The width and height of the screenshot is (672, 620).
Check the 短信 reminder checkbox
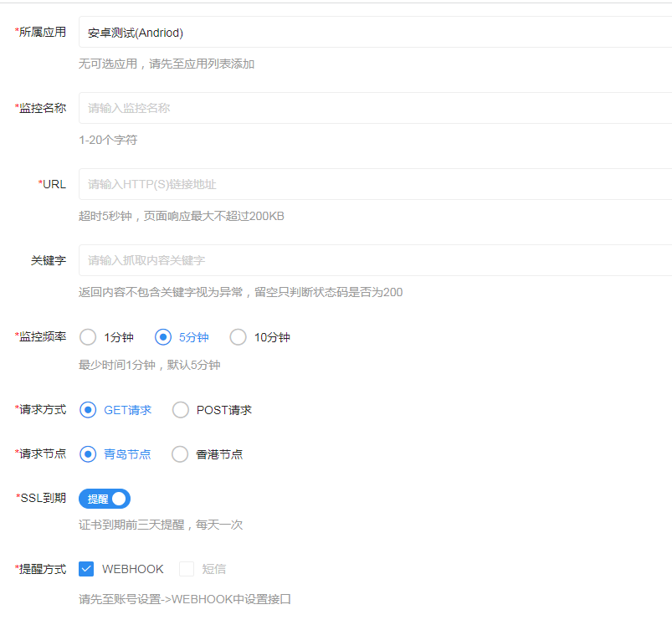tap(187, 569)
